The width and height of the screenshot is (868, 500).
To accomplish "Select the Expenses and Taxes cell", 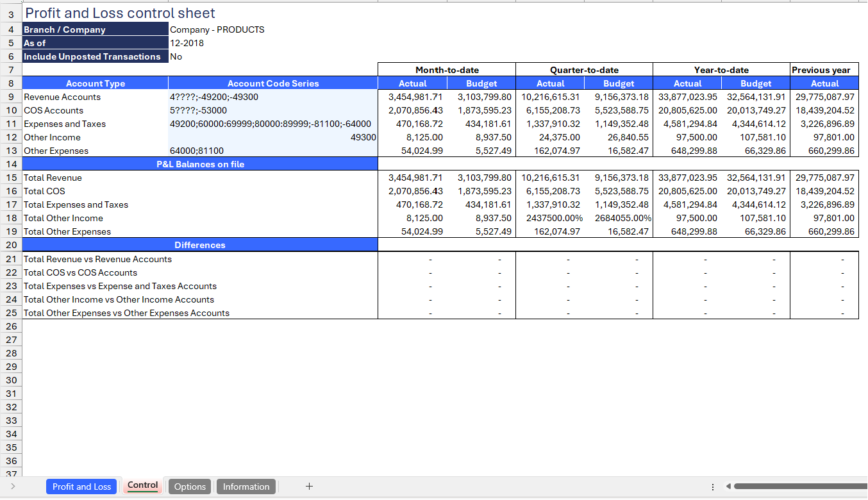I will [96, 124].
